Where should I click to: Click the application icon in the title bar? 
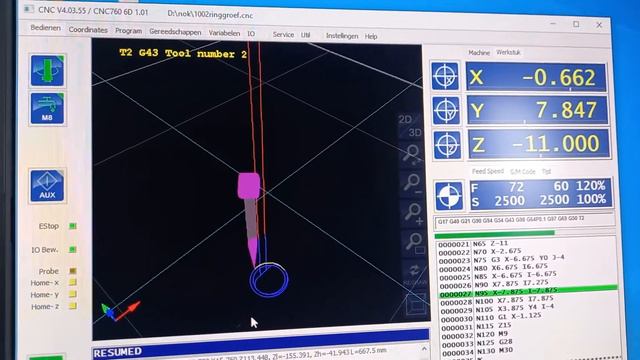tap(29, 9)
